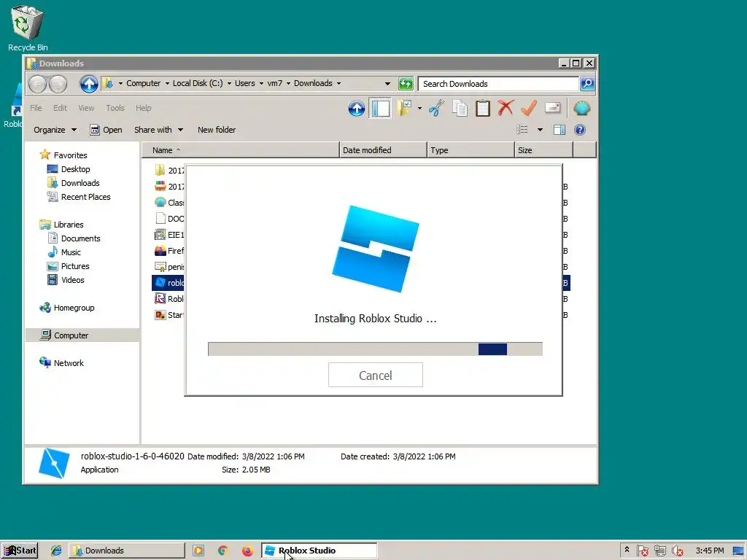Launch Internet Explorer from taskbar

tap(56, 551)
